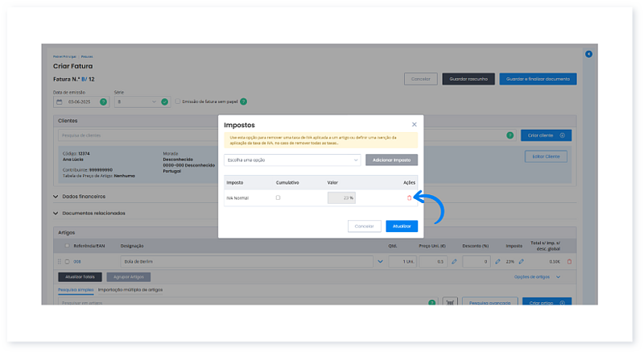This screenshot has width=644, height=353.
Task: Click the calendar icon for emission date
Action: coord(60,102)
